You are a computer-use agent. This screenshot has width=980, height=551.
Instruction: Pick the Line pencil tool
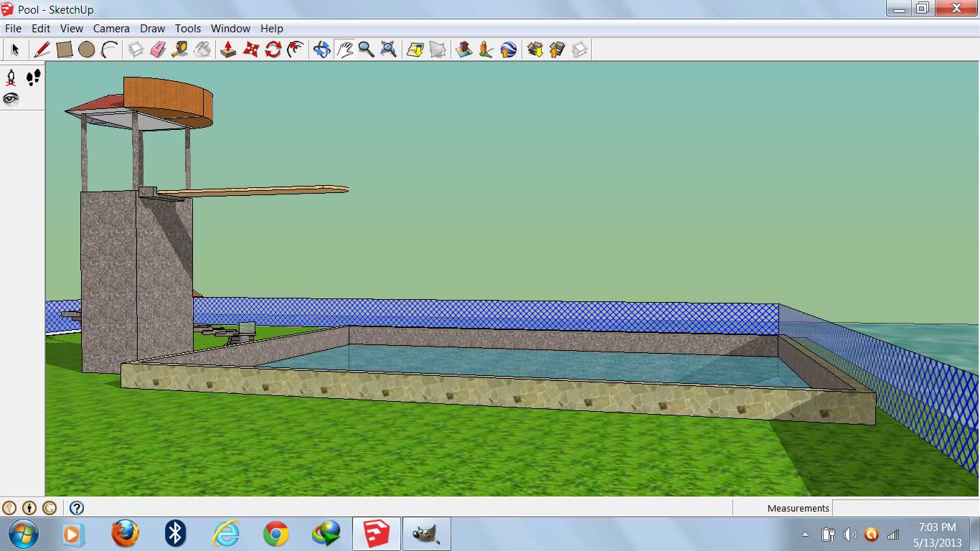coord(42,50)
